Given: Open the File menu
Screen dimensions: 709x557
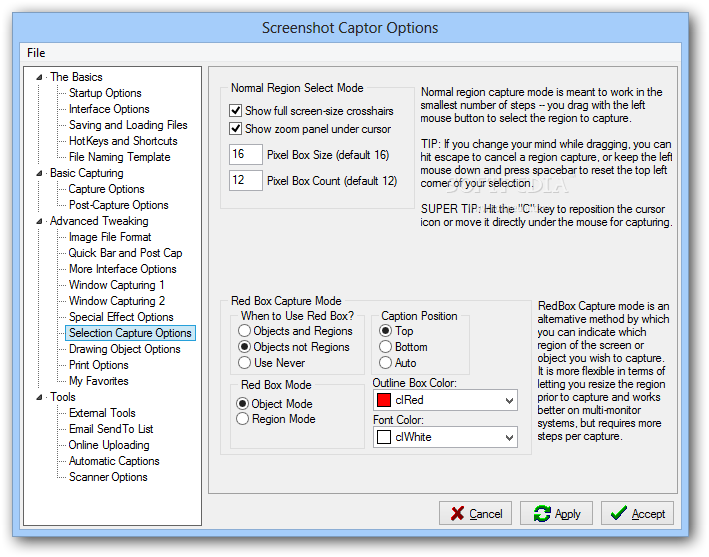Looking at the screenshot, I should coord(36,53).
